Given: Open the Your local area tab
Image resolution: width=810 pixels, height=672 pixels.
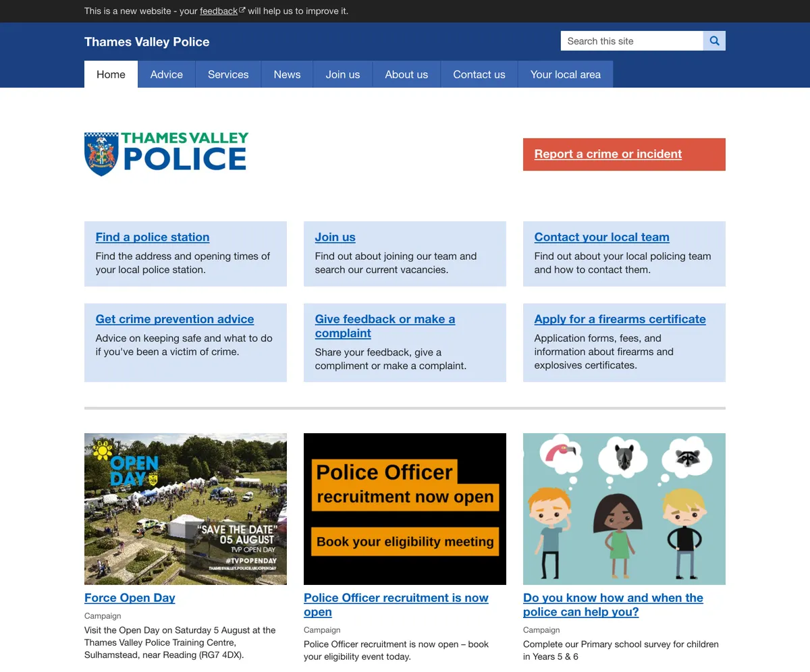Looking at the screenshot, I should point(566,74).
